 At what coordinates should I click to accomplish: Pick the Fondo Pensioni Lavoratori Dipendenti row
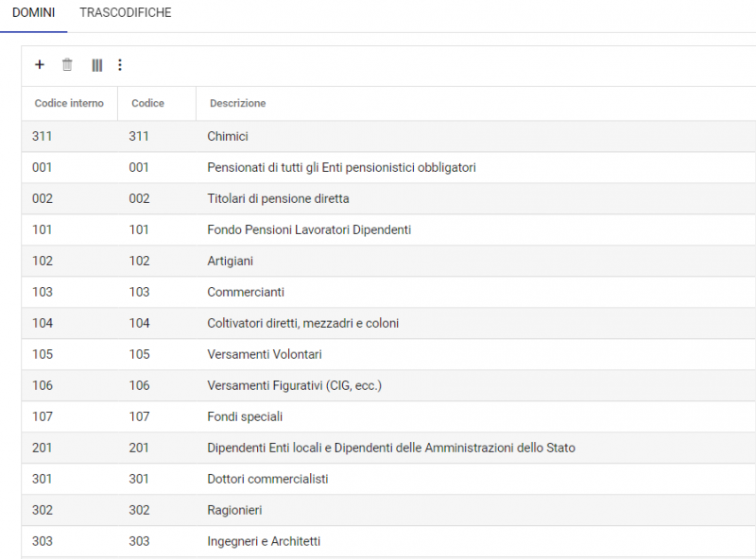point(309,230)
